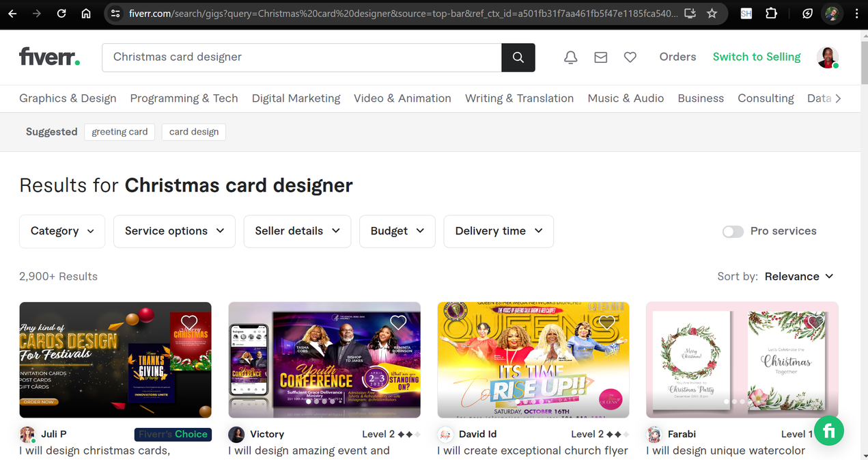Open 'I will design unique watercolor' title
The image size is (868, 460).
point(726,451)
